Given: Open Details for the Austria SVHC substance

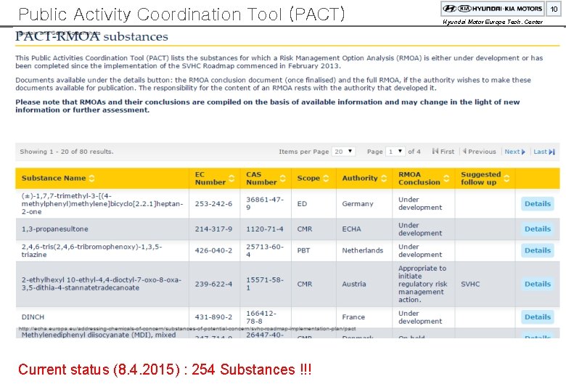Looking at the screenshot, I should pyautogui.click(x=538, y=284).
